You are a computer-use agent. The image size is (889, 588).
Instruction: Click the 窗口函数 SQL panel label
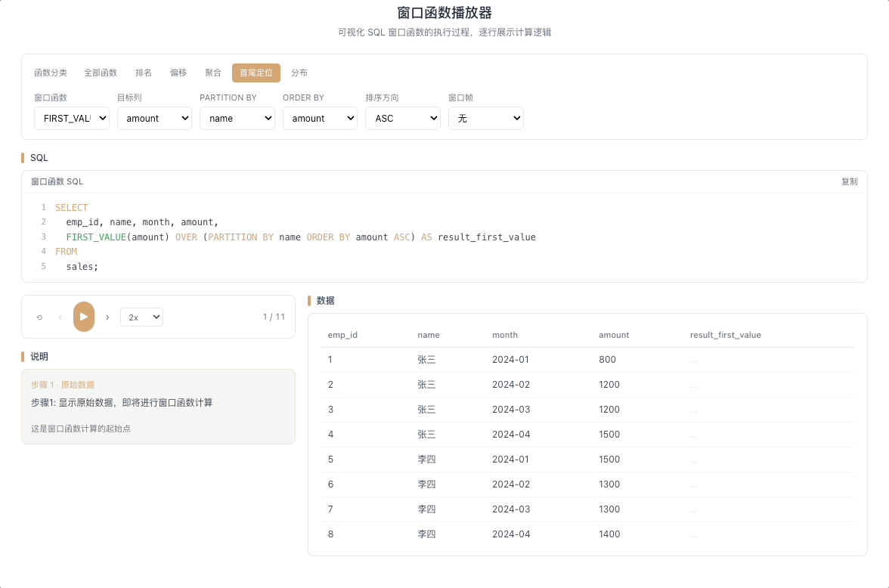57,181
